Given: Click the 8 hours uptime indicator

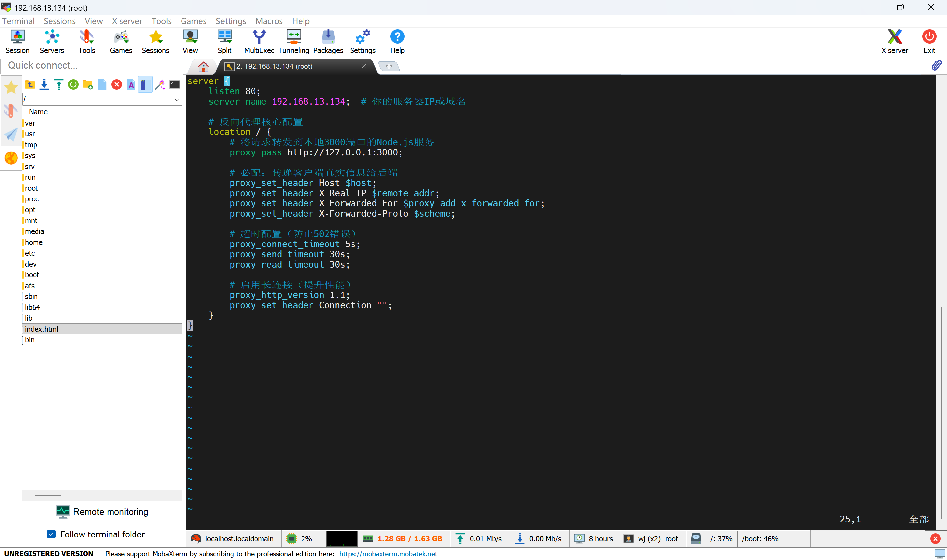Looking at the screenshot, I should click(x=594, y=539).
